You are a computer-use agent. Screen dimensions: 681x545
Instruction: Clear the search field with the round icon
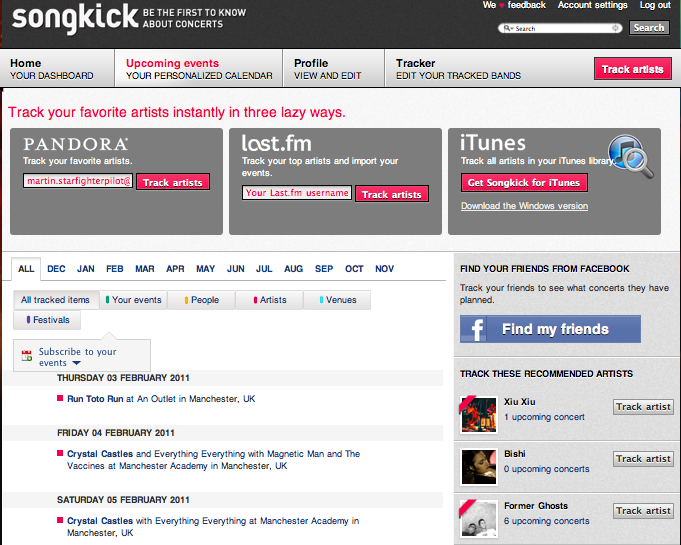click(x=615, y=28)
